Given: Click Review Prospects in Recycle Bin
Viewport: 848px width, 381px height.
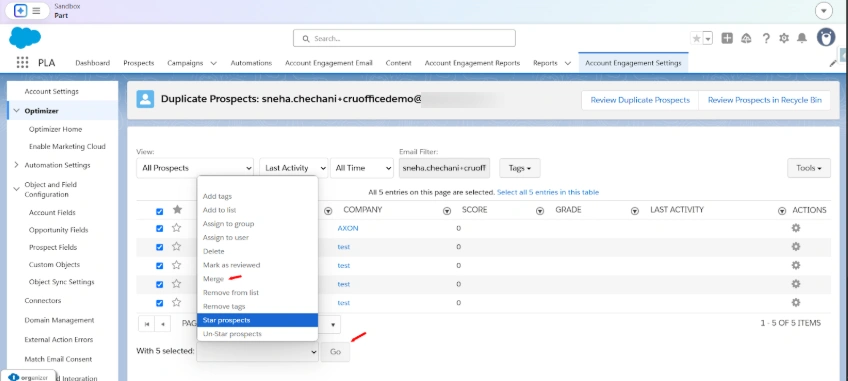Looking at the screenshot, I should click(x=765, y=100).
